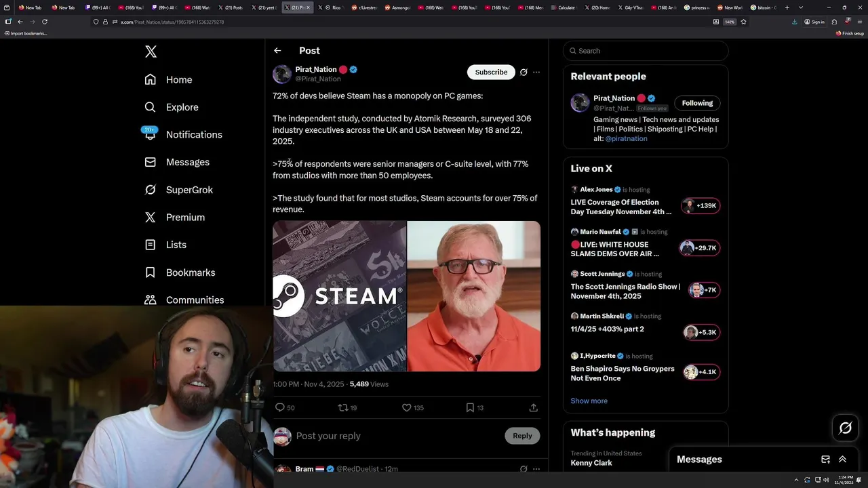Viewport: 868px width, 488px height.
Task: Go to Home in the X sidebar
Action: coord(168,80)
